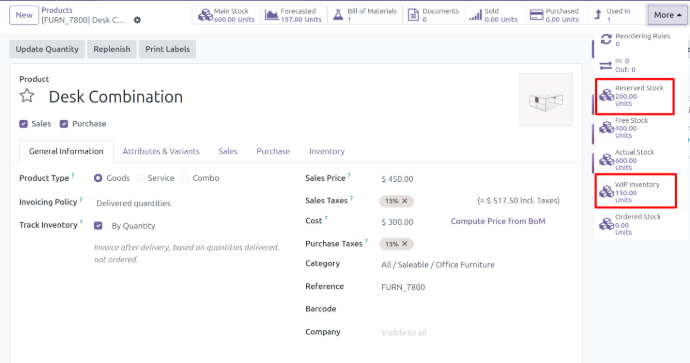Open Reordering Rules refresh icon
Image resolution: width=690 pixels, height=363 pixels.
606,39
